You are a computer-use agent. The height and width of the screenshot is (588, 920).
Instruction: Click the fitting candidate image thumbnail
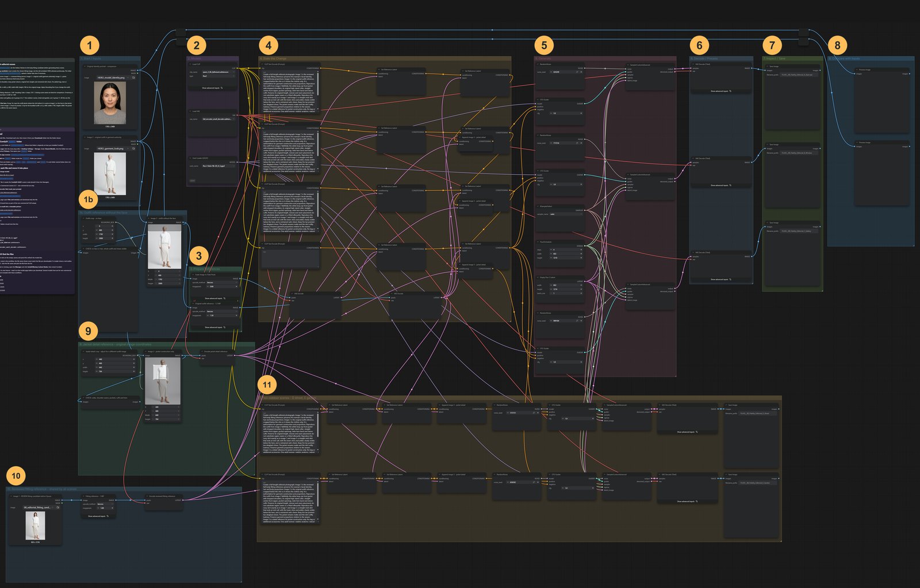pyautogui.click(x=35, y=525)
